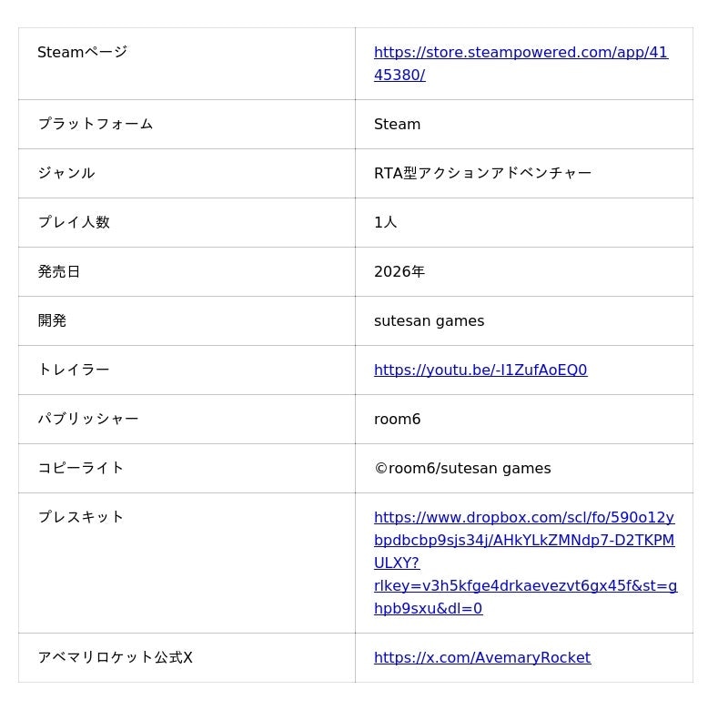Open the YouTube trailer link
This screenshot has width=728, height=710.
(x=480, y=370)
